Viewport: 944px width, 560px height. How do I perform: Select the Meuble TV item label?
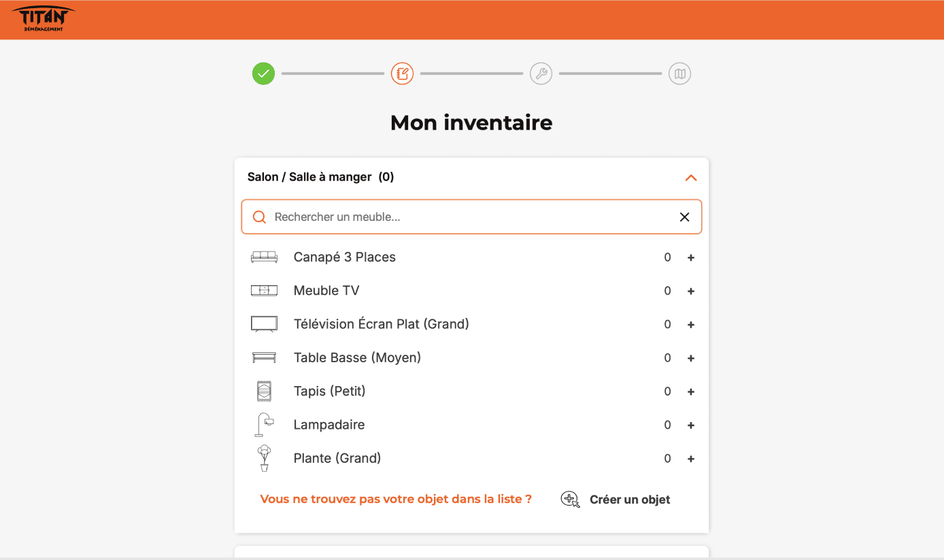tap(326, 290)
